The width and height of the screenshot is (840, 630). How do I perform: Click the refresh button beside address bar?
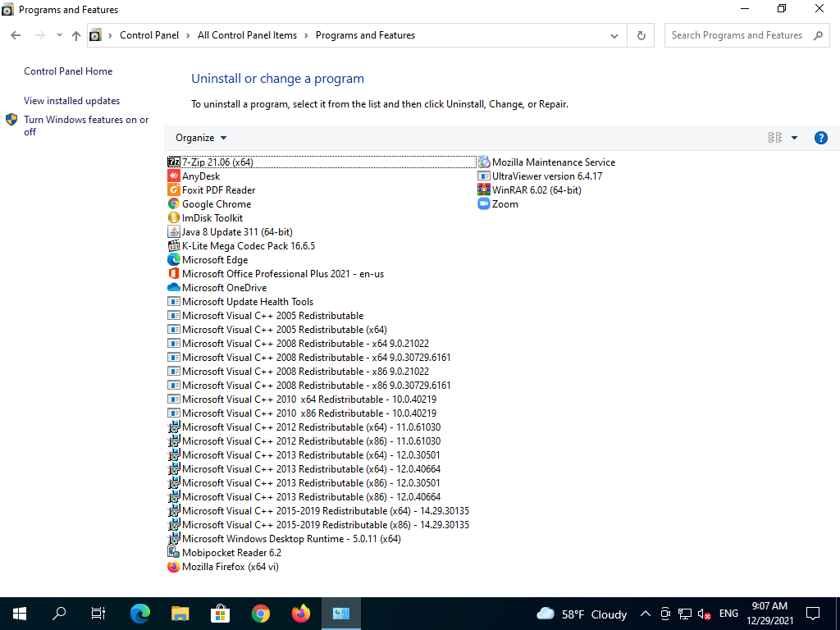point(641,35)
